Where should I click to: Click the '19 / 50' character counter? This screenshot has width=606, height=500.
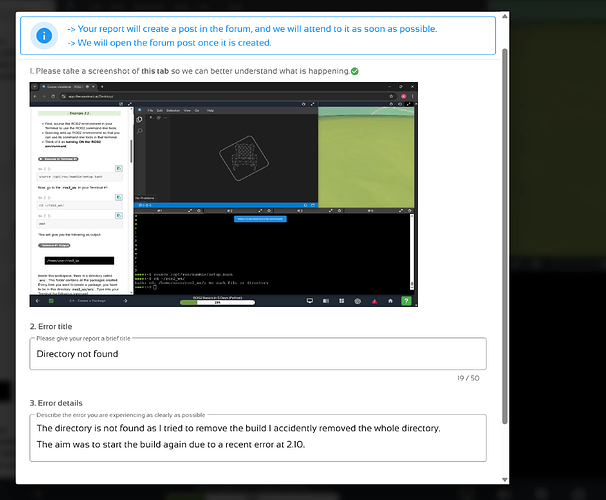(x=468, y=378)
